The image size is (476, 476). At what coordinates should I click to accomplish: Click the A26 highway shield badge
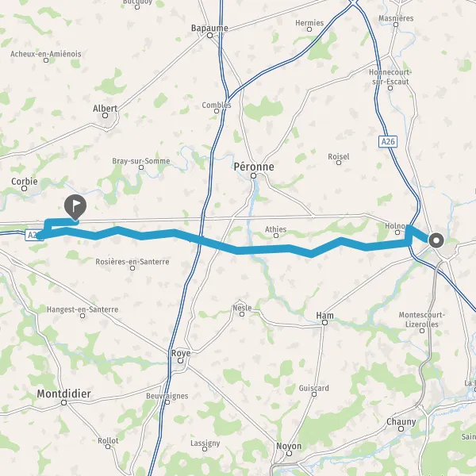[388, 141]
